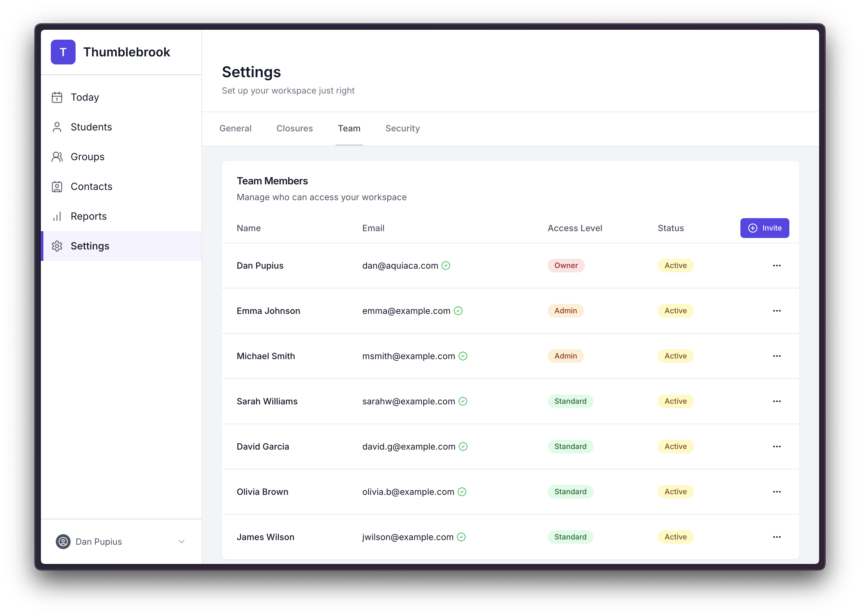The width and height of the screenshot is (860, 616).
Task: Click the Owner access badge
Action: point(566,266)
